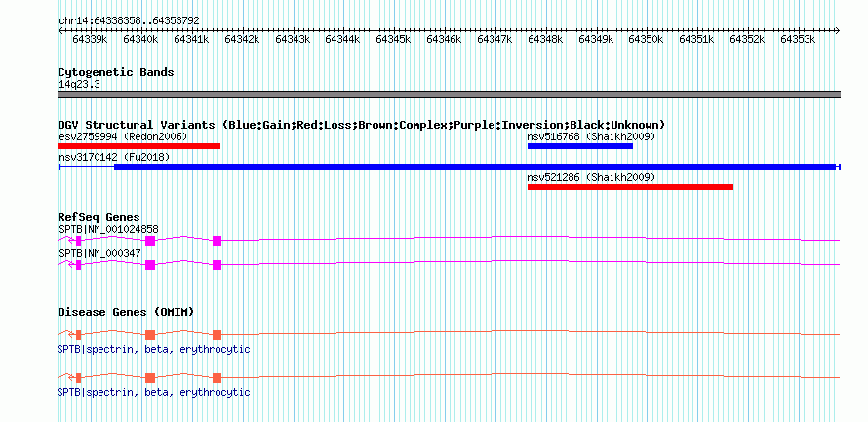868x422 pixels.
Task: Open the esv2759994 (Redon2006) variant label
Action: [x=123, y=136]
